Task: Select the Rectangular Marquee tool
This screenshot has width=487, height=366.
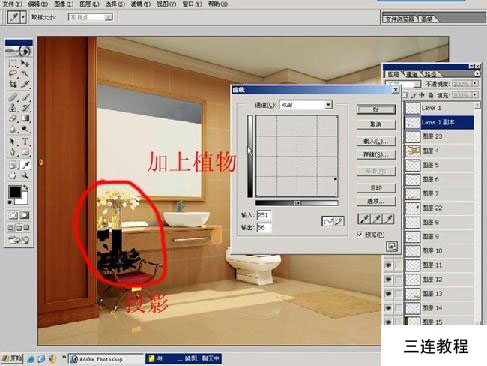Action: (x=13, y=63)
